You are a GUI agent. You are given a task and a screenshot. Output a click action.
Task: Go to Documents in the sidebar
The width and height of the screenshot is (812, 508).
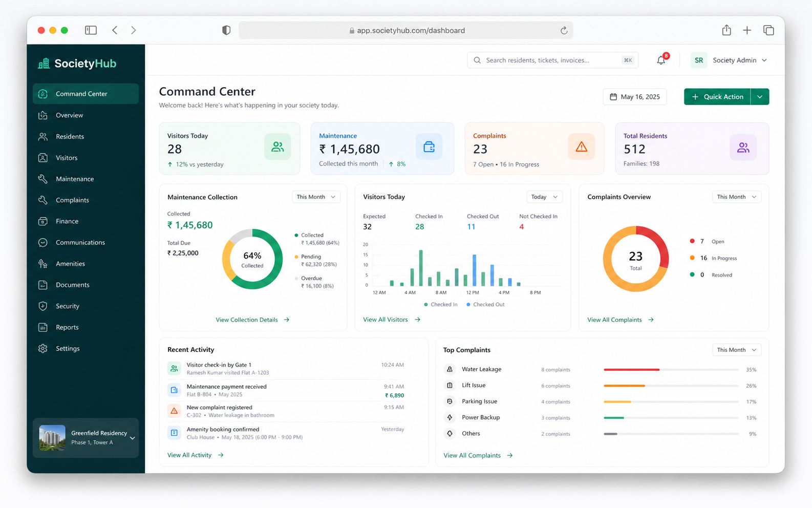tap(86, 285)
